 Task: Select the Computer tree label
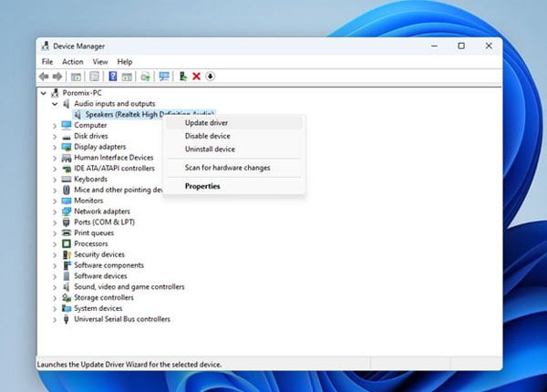pyautogui.click(x=90, y=125)
